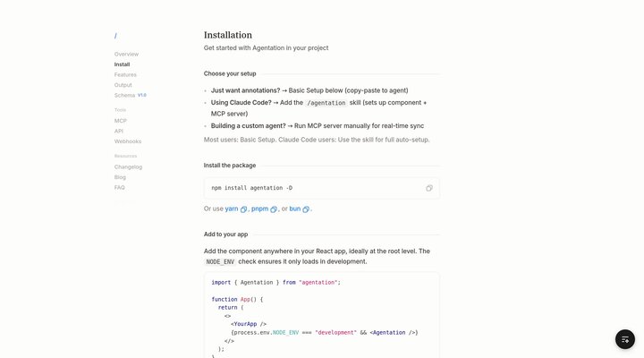The width and height of the screenshot is (644, 358).
Task: Navigate to the MCP tools page
Action: tap(121, 121)
